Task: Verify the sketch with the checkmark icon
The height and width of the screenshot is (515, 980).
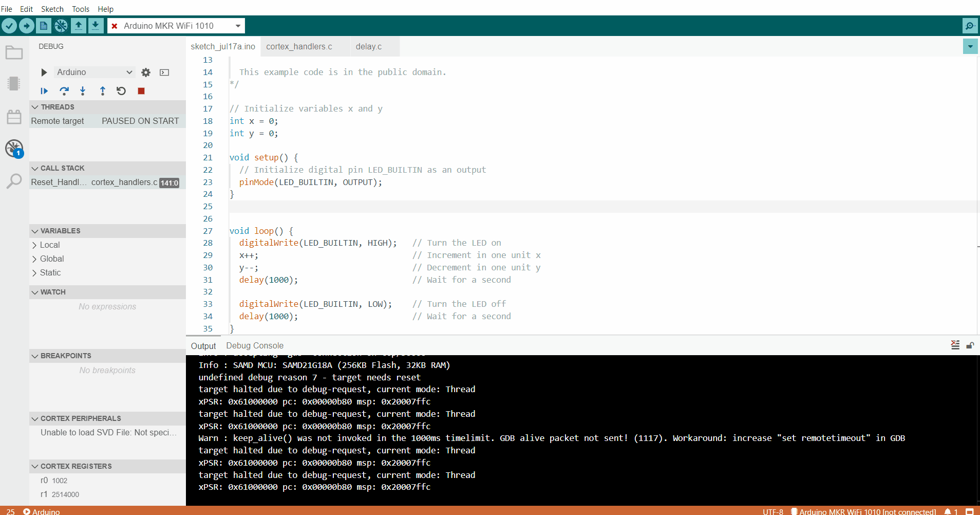Action: pyautogui.click(x=9, y=25)
